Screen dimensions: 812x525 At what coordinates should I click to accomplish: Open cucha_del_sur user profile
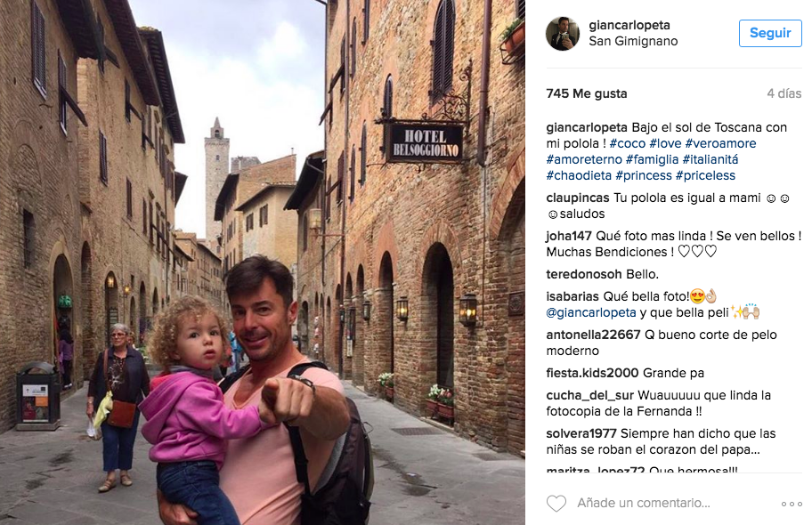(x=589, y=396)
